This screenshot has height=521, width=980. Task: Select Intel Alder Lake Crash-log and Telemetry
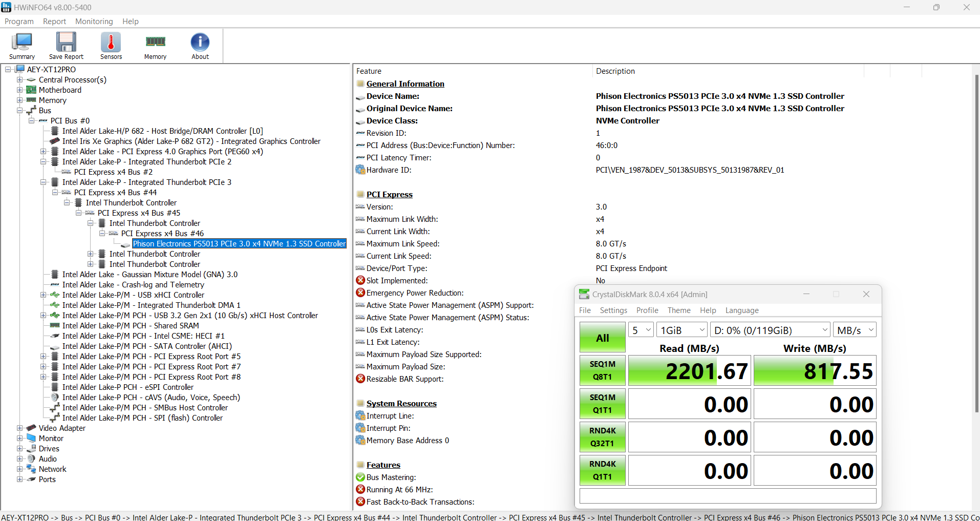(x=133, y=285)
